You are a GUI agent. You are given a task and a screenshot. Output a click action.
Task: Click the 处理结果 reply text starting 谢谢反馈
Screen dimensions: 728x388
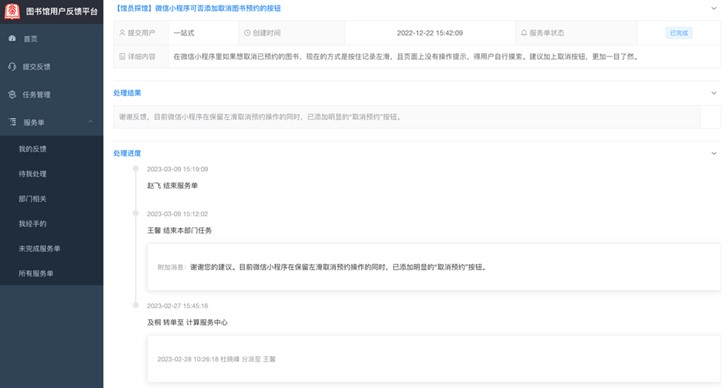(260, 117)
